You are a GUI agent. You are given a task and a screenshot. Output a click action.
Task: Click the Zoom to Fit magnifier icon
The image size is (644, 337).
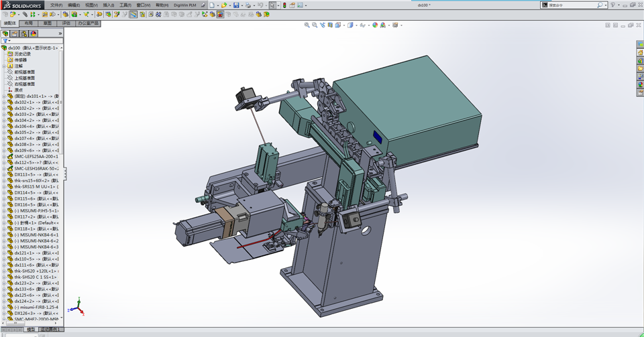click(x=307, y=25)
